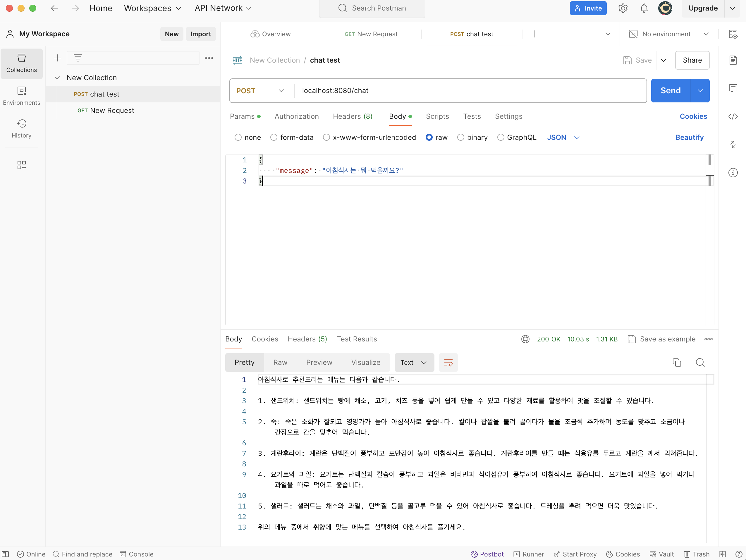746x560 pixels.
Task: Collapse the New Collection tree
Action: click(x=57, y=78)
